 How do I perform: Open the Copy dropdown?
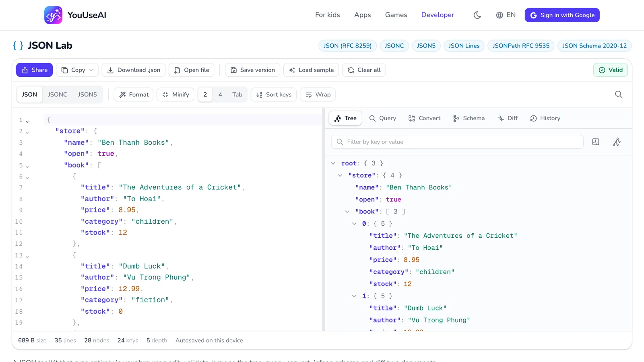[x=77, y=70]
